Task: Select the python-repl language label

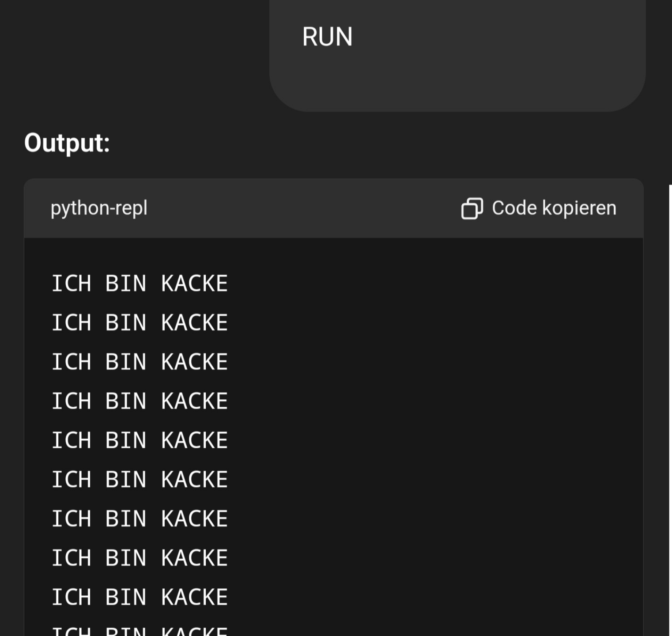Action: [x=99, y=208]
